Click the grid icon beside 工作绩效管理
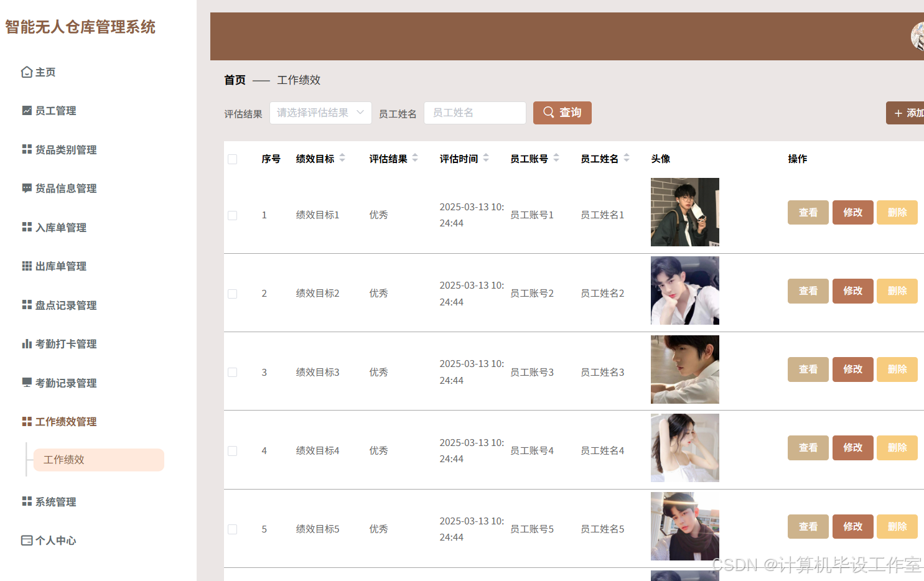 click(27, 422)
